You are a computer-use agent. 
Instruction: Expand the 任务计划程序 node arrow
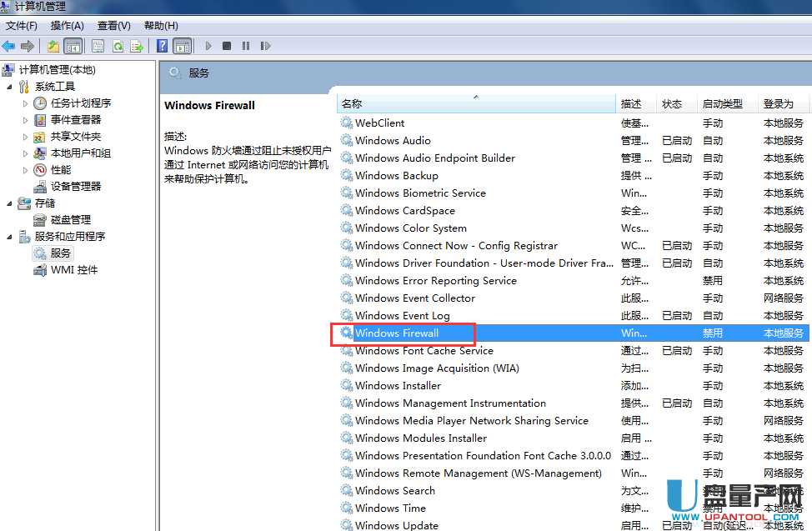[x=25, y=103]
